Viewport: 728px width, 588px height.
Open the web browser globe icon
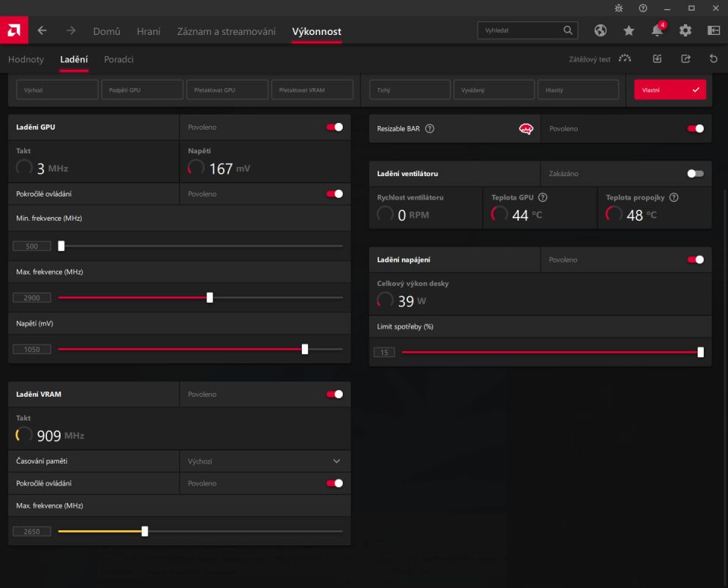point(601,30)
